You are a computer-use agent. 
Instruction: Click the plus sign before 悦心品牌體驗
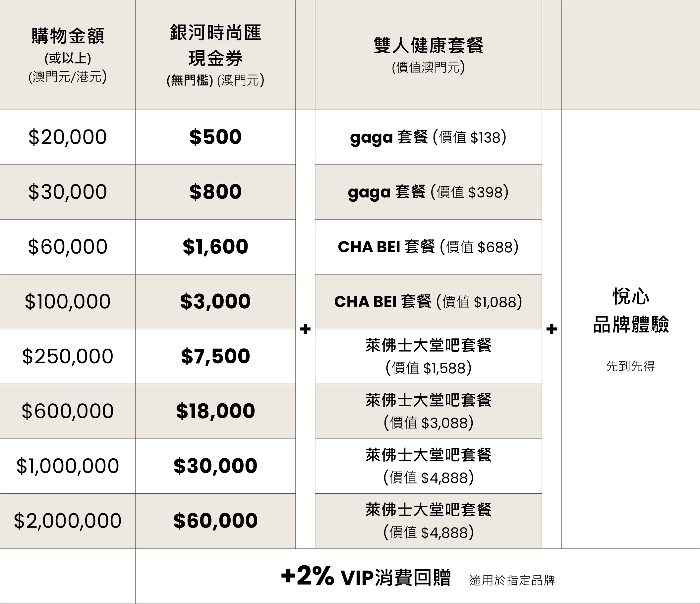tap(552, 329)
